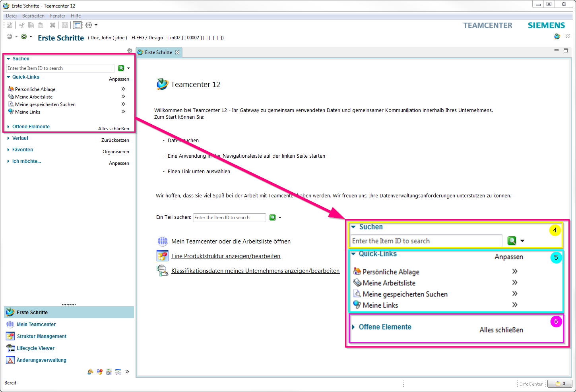Expand the Ich möchte... section
576x392 pixels.
pos(26,161)
